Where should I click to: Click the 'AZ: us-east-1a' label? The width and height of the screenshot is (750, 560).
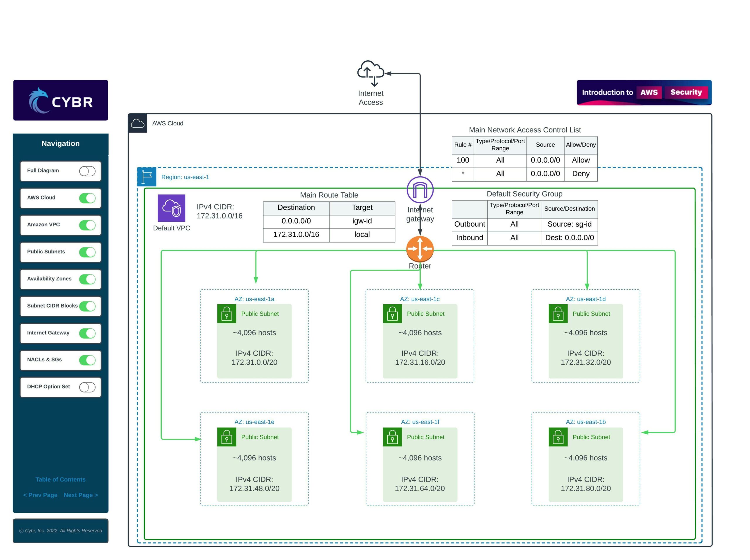(254, 299)
